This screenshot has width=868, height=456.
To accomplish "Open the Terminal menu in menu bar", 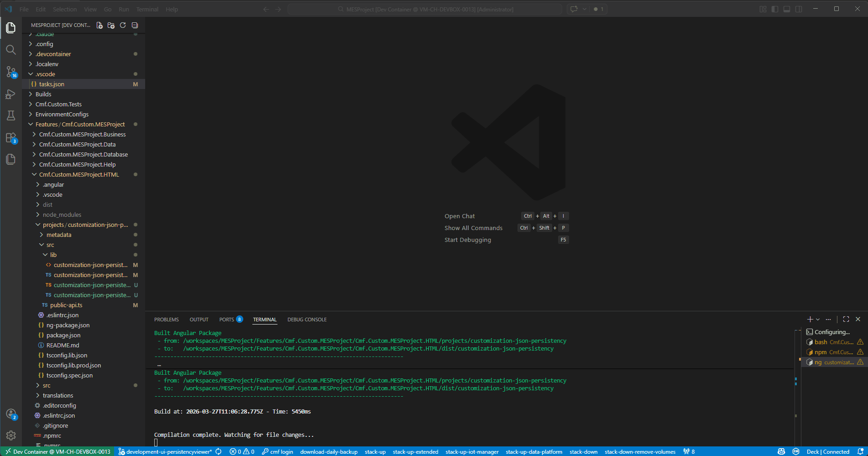I will tap(147, 9).
